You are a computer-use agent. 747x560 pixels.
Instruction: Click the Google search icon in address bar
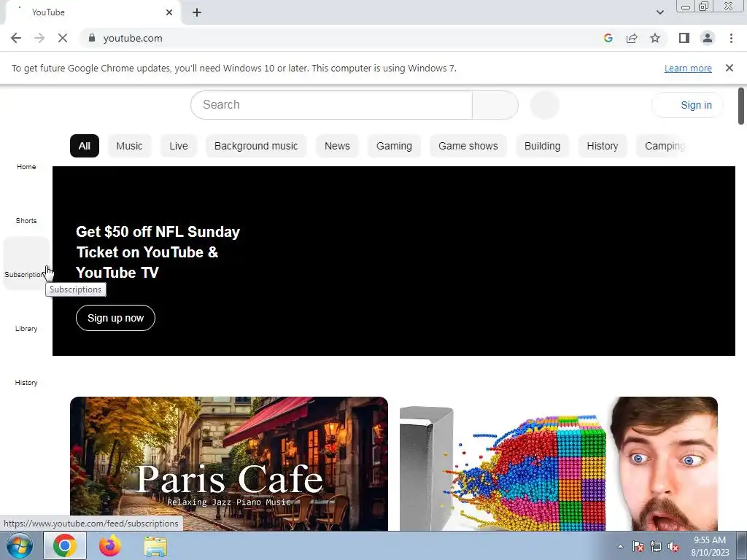click(x=608, y=38)
